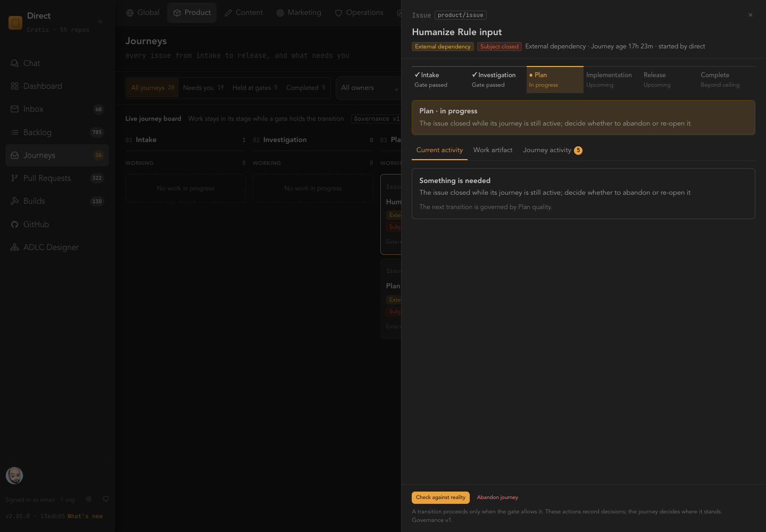Click the user avatar picture
This screenshot has height=532, width=766.
14,476
